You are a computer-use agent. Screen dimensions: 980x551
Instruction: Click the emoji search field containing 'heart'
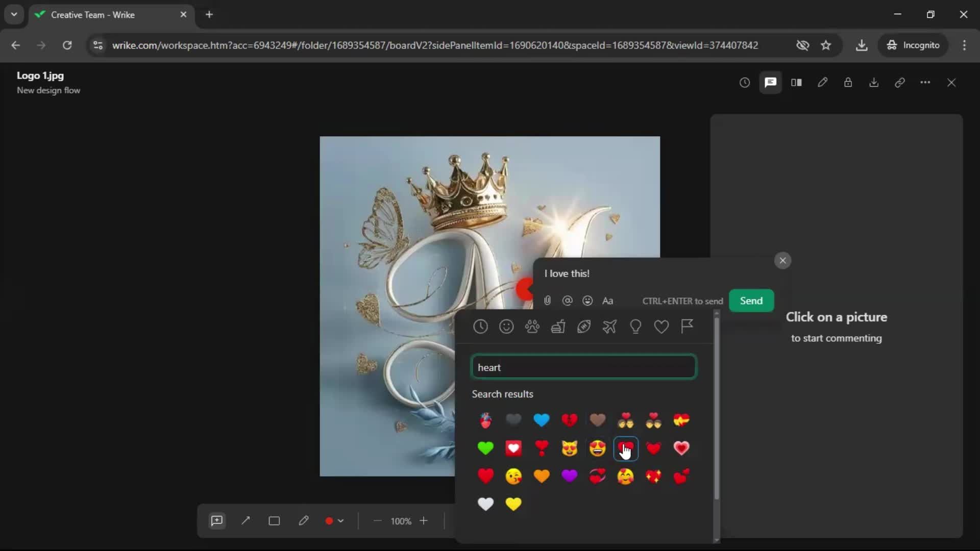pyautogui.click(x=584, y=367)
